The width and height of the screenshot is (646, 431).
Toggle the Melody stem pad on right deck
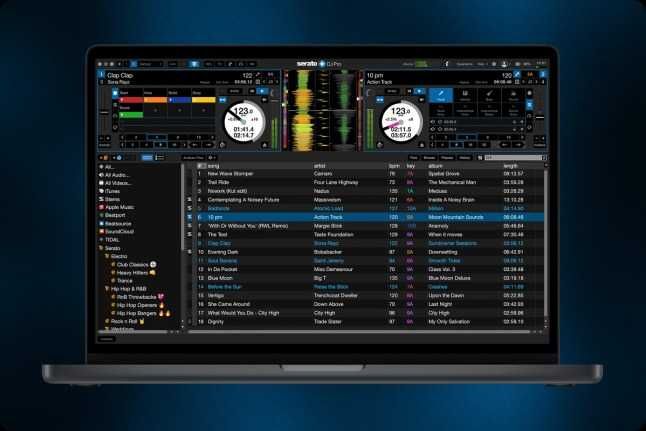tap(465, 95)
